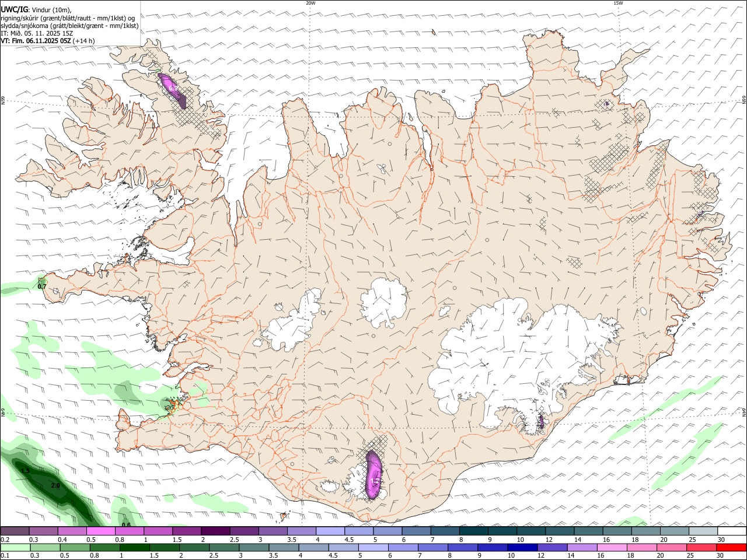The height and width of the screenshot is (560, 747).
Task: Select the lower legend dark green swatch above 1
Action: (135, 547)
